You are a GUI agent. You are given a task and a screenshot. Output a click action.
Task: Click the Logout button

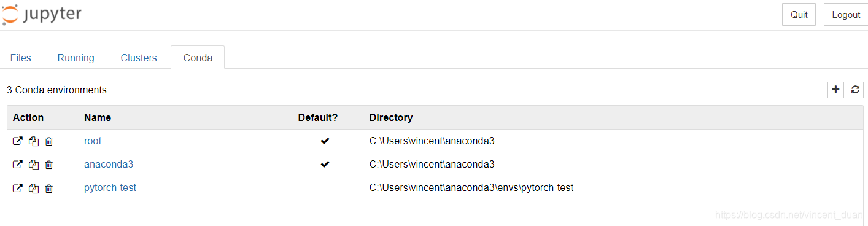click(846, 15)
